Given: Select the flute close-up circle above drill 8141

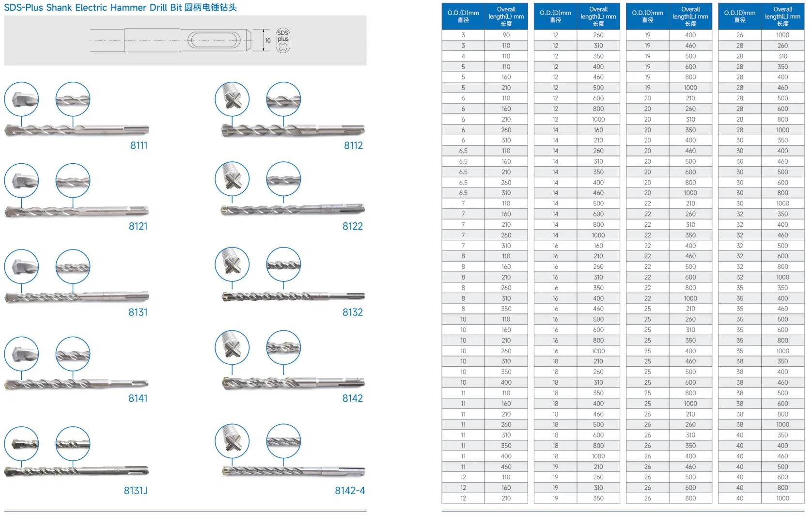Looking at the screenshot, I should tap(73, 354).
